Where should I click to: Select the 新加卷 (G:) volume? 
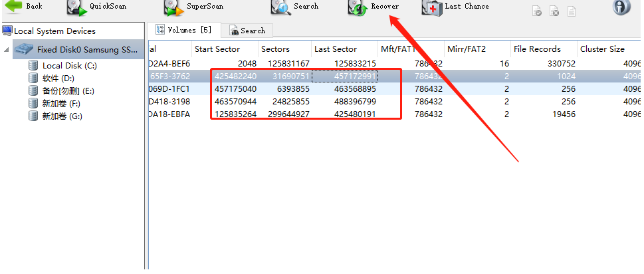click(x=62, y=116)
